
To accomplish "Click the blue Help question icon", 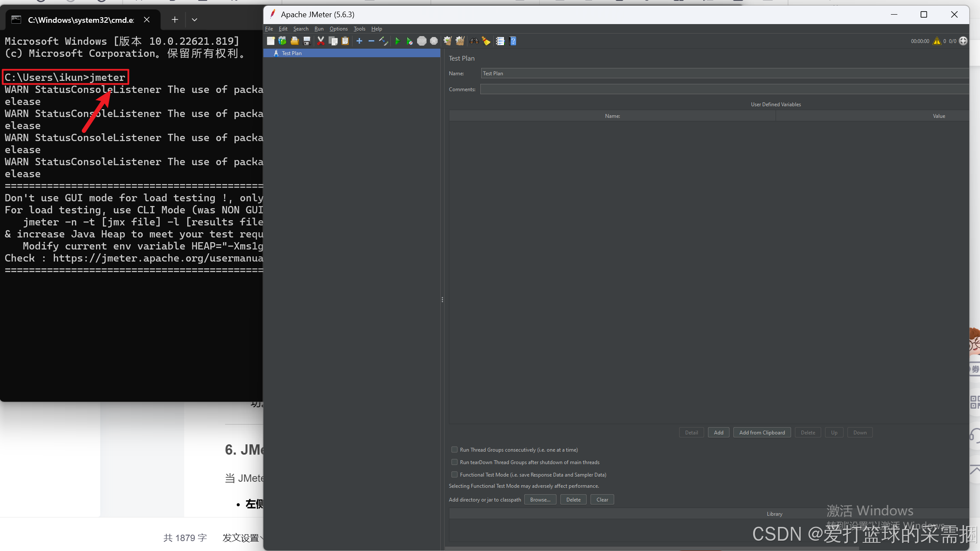I will click(x=513, y=41).
